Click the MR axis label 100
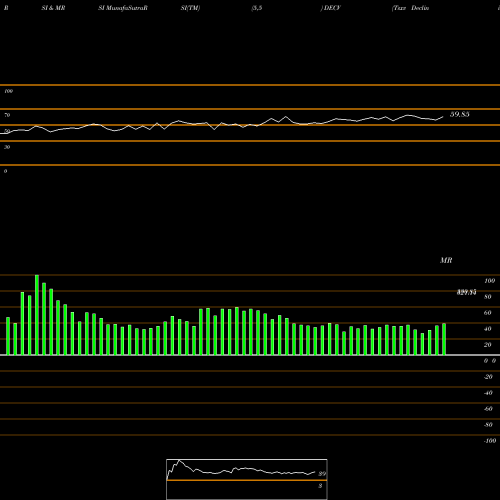Screen dimensions: 500x500 pos(489,281)
